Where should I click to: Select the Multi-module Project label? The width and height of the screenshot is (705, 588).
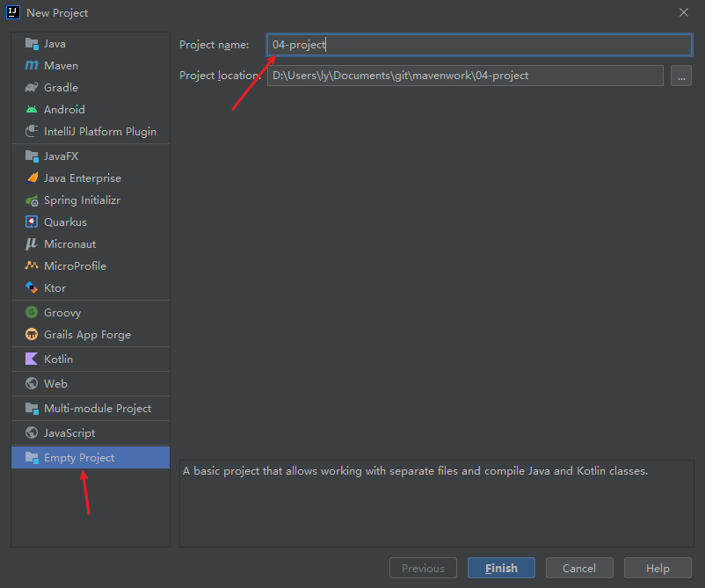tap(98, 409)
